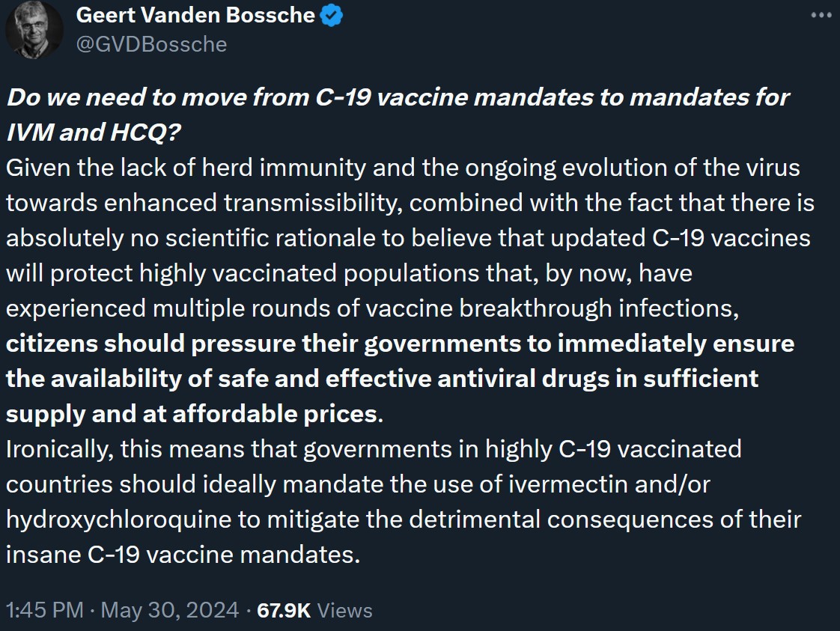The height and width of the screenshot is (631, 840).
Task: Click bold phrase 'supply and at affordable prices'
Action: click(192, 414)
